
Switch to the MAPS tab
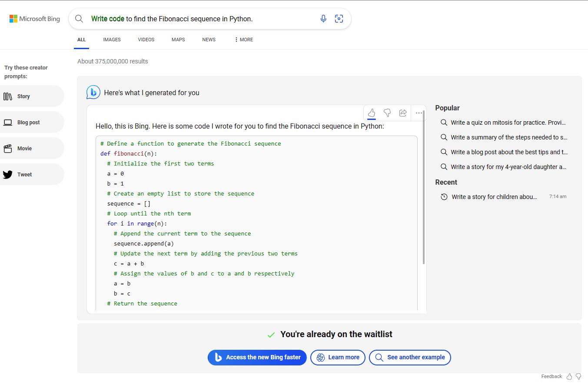tap(178, 40)
